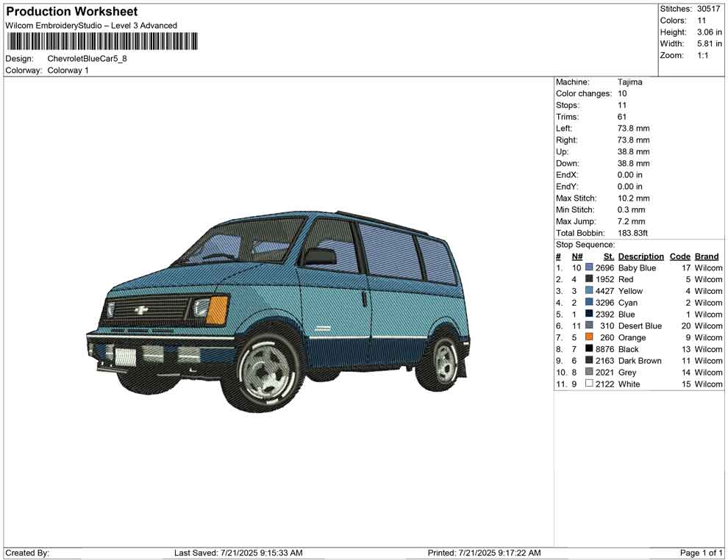Select the Yellow thread swatch in row 3

589,291
